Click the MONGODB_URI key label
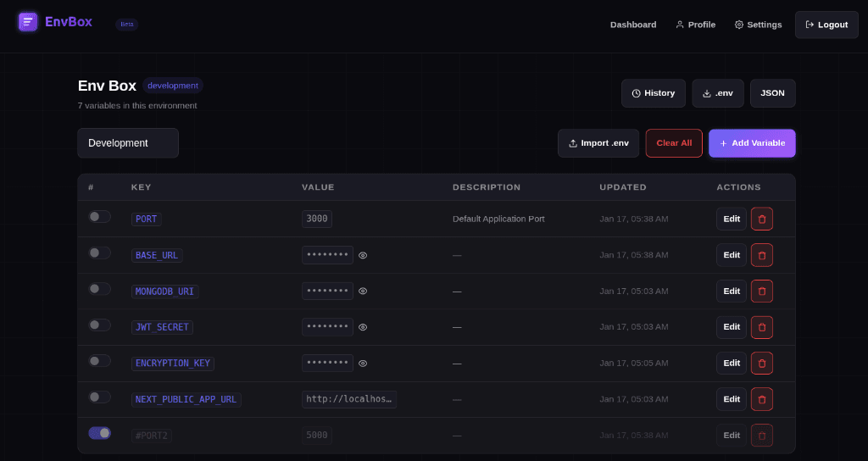Image resolution: width=868 pixels, height=461 pixels. tap(165, 292)
